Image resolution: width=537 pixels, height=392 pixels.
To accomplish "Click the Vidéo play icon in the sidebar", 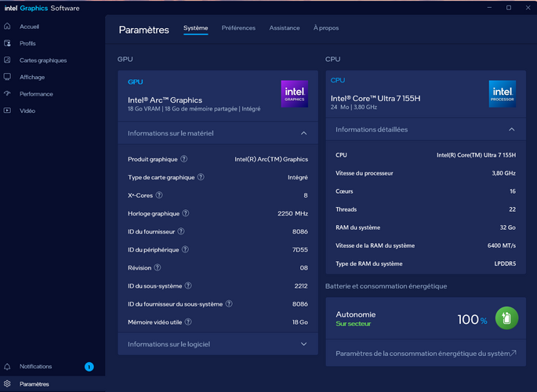I will 7,111.
